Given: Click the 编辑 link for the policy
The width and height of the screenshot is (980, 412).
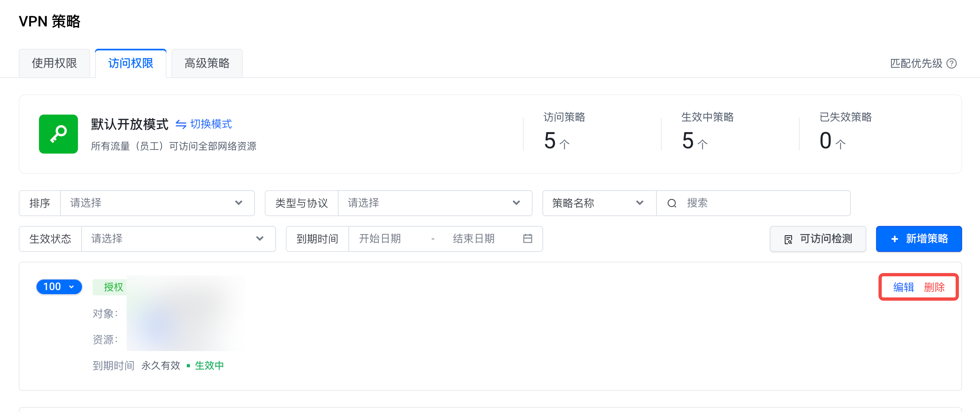Looking at the screenshot, I should coord(903,287).
